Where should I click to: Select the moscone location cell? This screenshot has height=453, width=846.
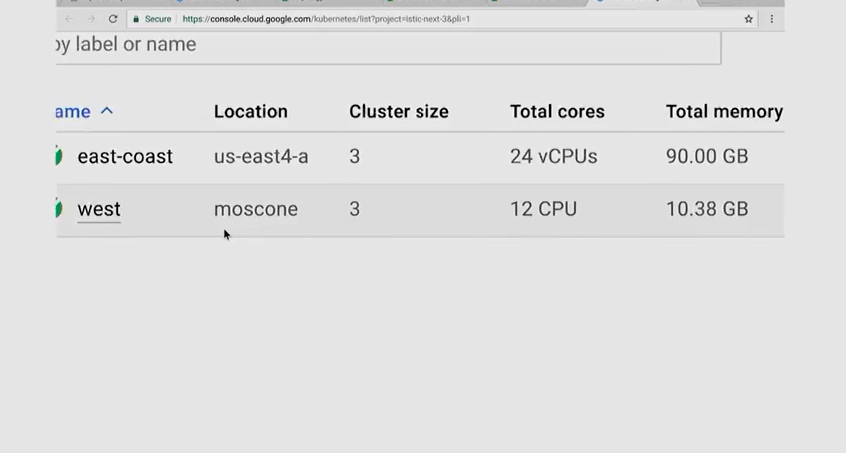(256, 209)
